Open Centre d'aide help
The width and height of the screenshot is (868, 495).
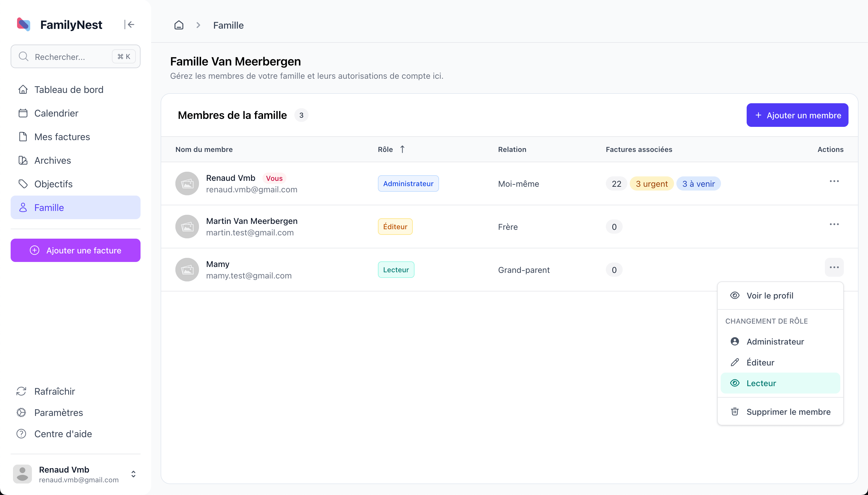click(x=63, y=434)
